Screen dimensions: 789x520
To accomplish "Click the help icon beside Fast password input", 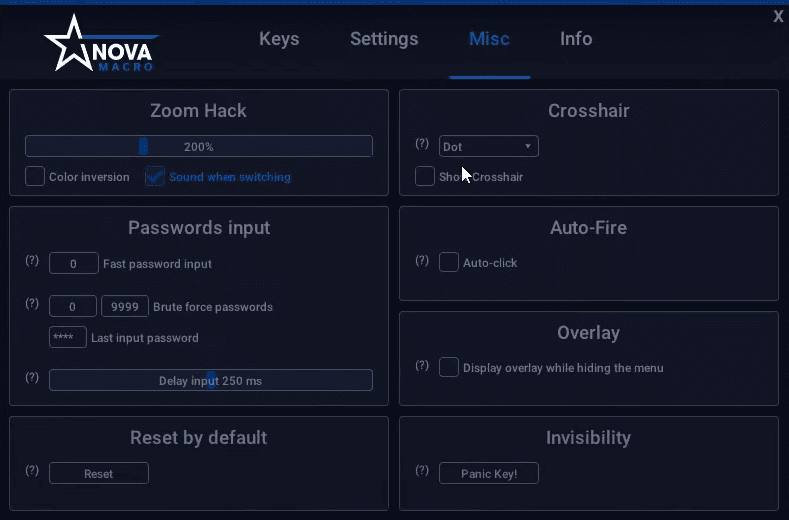I will (32, 261).
